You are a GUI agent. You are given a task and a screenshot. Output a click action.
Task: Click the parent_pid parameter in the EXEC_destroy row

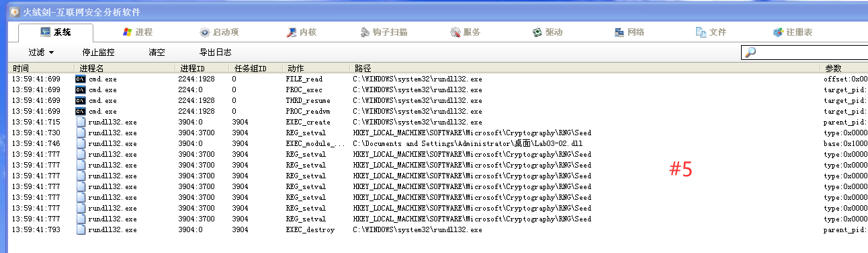point(845,230)
